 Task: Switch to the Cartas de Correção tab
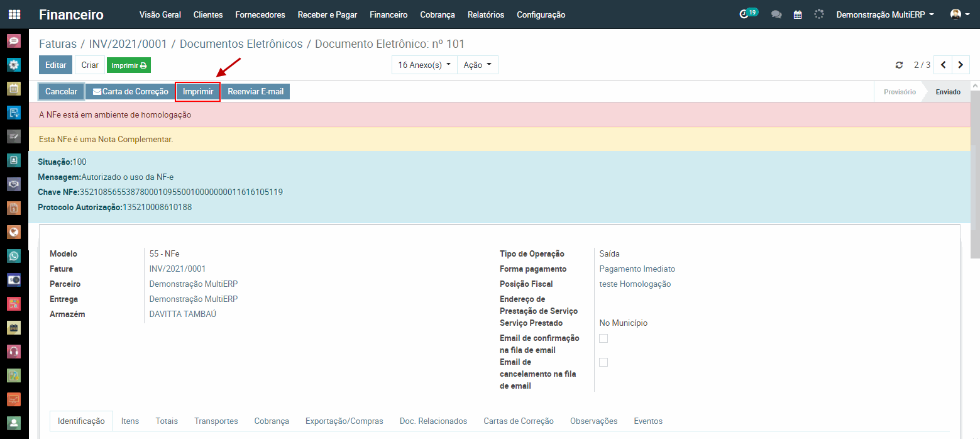click(518, 421)
